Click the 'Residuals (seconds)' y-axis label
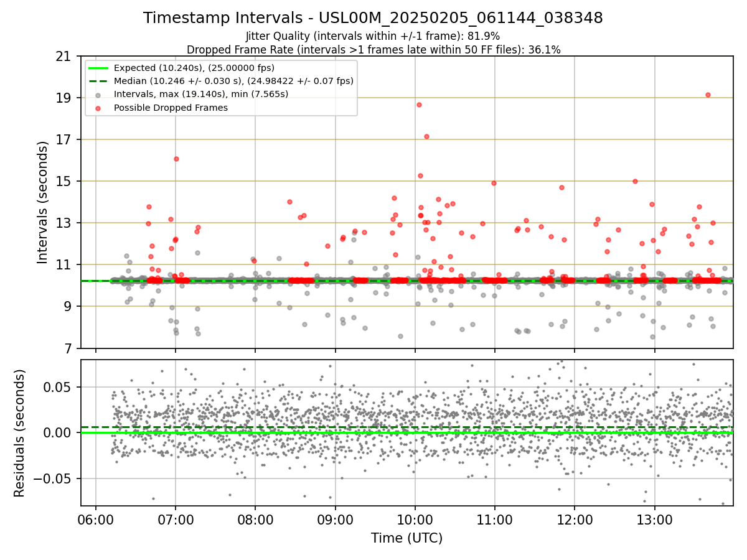Screen dimensions: 747x560 point(20,433)
